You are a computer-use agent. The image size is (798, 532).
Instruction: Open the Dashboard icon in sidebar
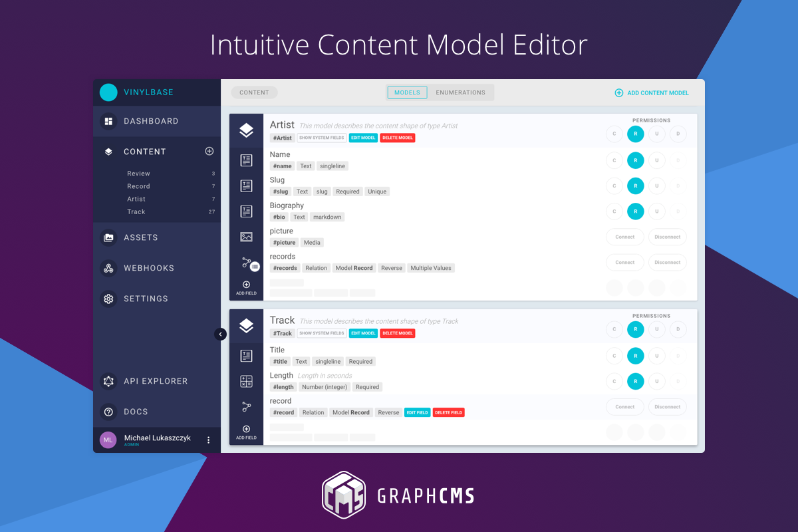click(108, 122)
